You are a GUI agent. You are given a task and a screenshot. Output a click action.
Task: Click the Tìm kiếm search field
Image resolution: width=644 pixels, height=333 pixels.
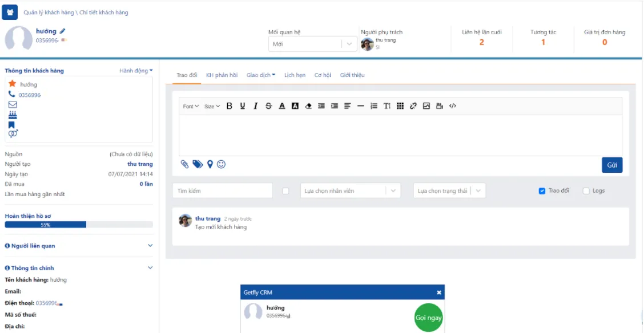223,190
